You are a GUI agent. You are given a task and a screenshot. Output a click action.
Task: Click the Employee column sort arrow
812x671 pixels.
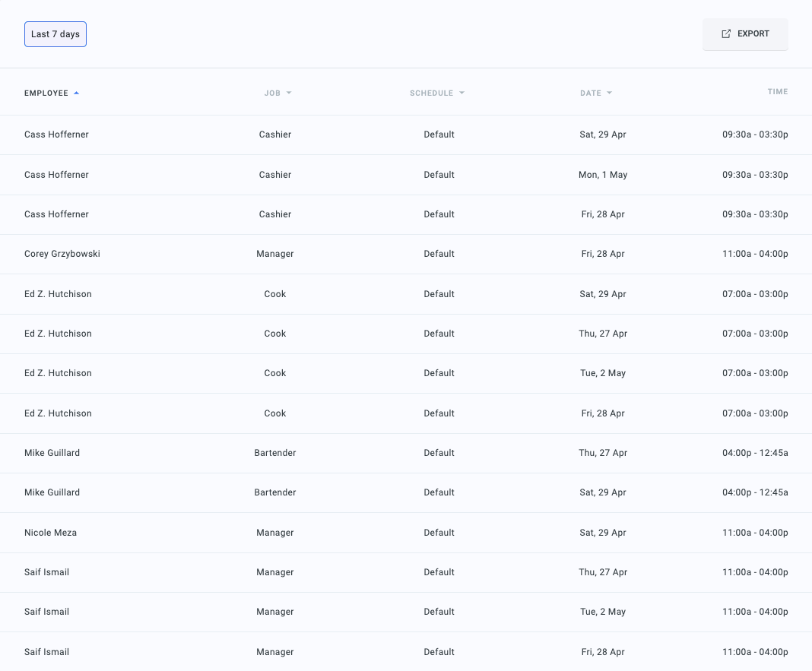point(76,93)
